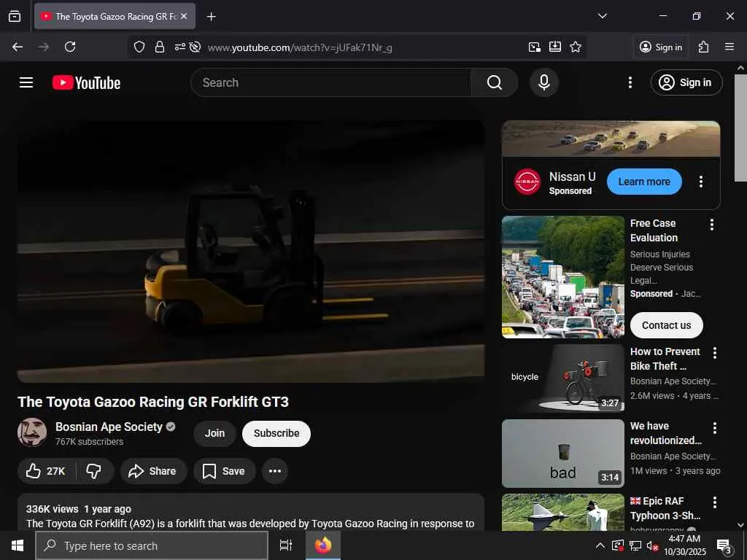Screen dimensions: 747x560
Task: Open more actions ellipsis under video
Action: click(x=275, y=471)
